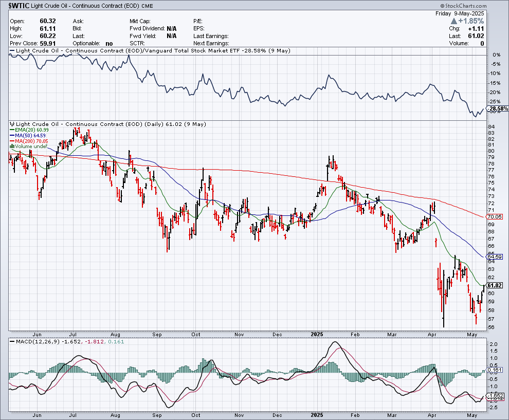Click the '+1.85%' percent change value
The width and height of the screenshot is (509, 420).
point(471,21)
